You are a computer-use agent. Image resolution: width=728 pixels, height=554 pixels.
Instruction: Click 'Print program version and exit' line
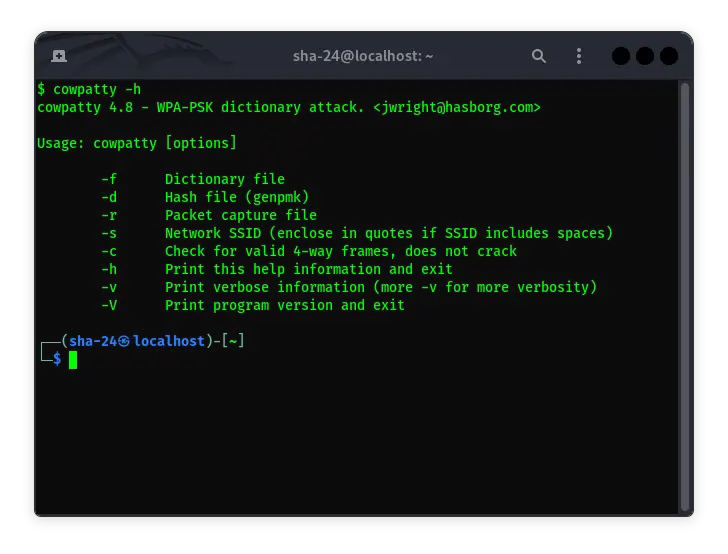point(284,305)
